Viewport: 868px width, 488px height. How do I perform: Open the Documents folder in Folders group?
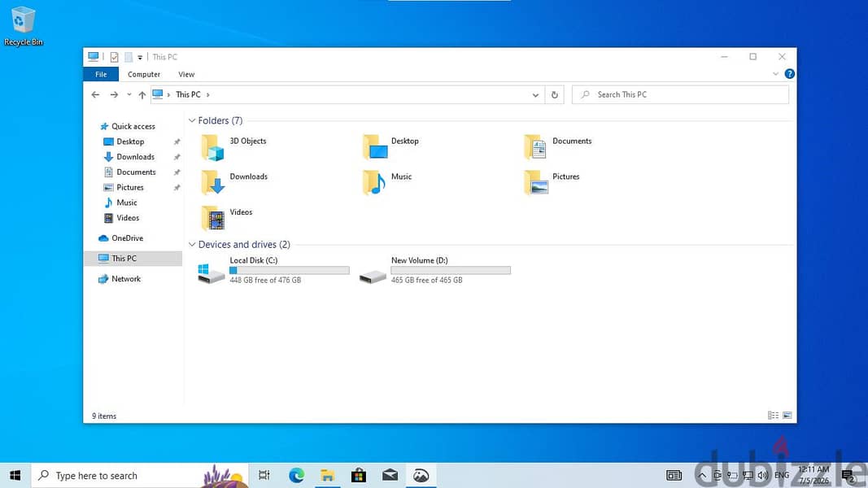coord(558,147)
